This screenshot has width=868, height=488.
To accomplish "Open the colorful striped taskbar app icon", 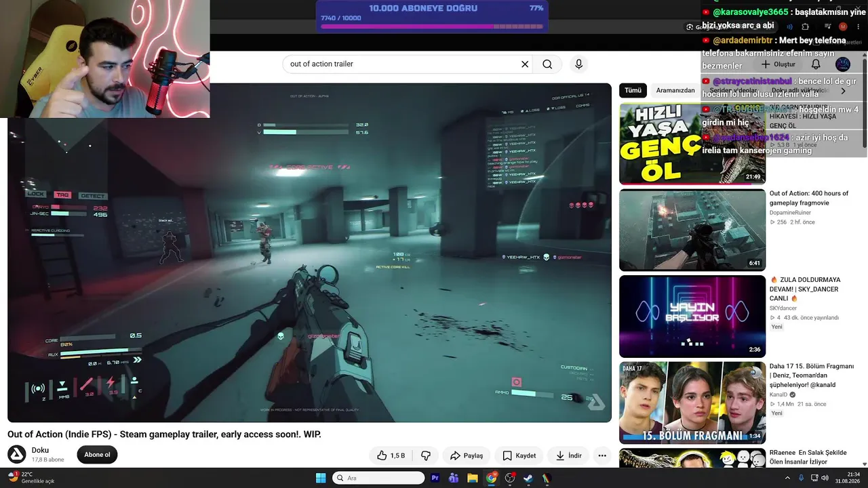I will click(547, 478).
